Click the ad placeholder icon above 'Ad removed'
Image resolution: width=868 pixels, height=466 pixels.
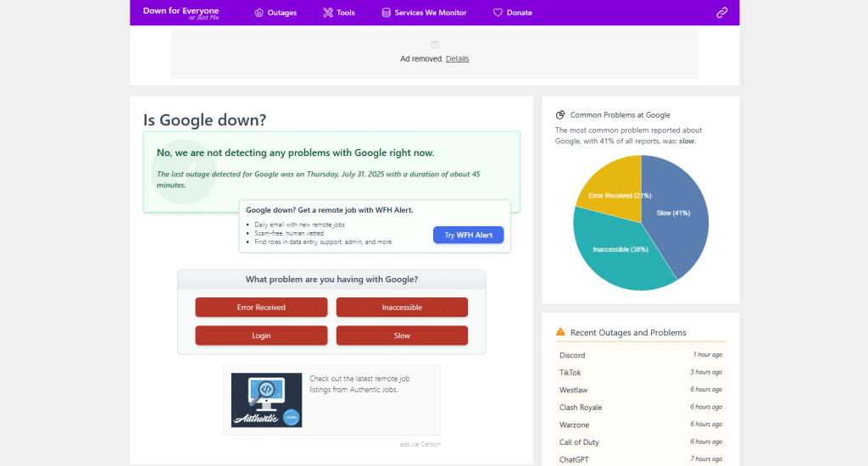pos(435,44)
